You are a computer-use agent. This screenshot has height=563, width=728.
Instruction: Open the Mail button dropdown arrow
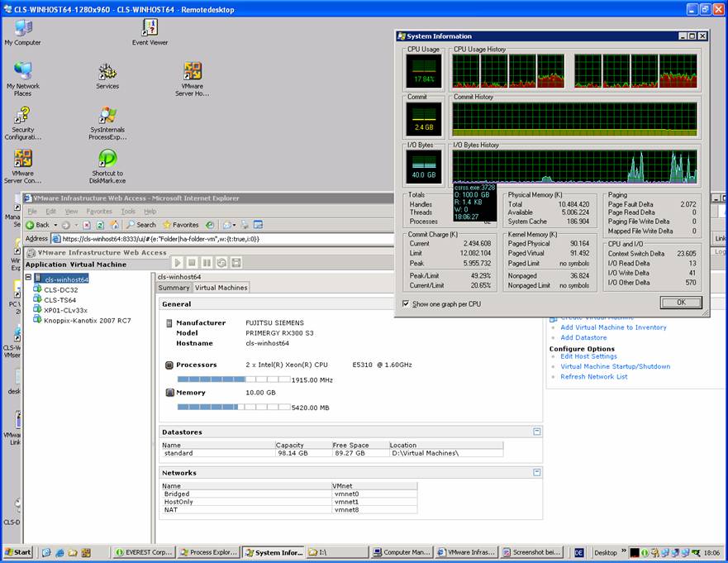point(234,225)
